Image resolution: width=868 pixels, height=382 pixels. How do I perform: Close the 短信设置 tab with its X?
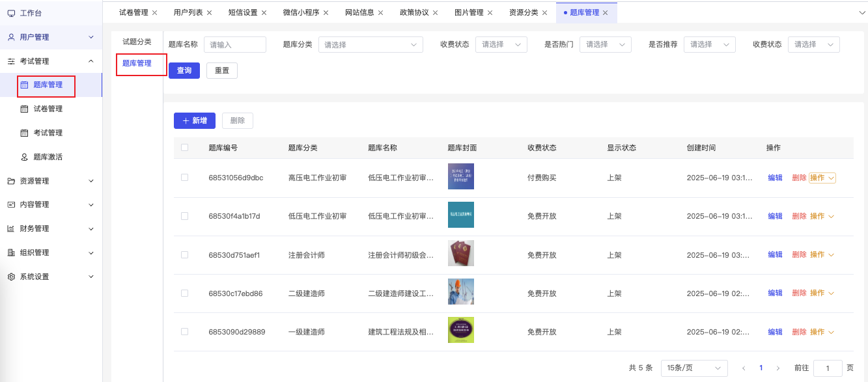(264, 13)
